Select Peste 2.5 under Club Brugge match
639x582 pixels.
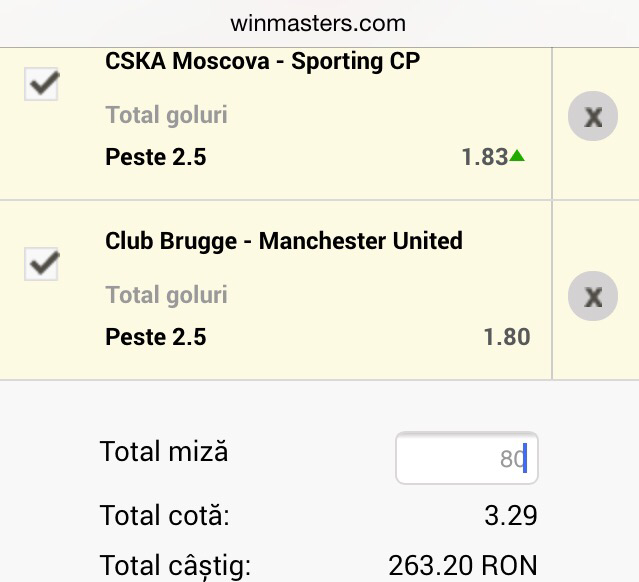[x=155, y=337]
